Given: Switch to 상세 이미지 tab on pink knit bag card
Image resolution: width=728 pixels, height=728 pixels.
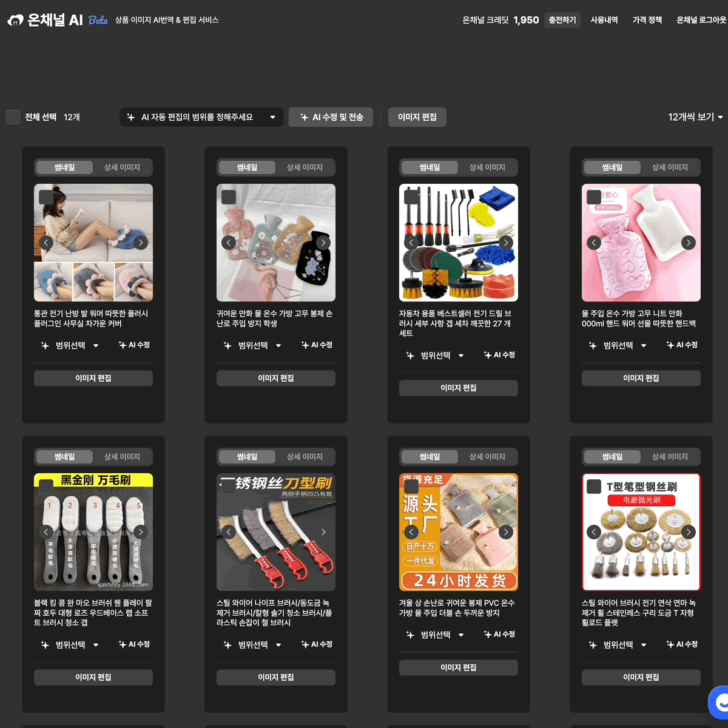Looking at the screenshot, I should point(670,167).
